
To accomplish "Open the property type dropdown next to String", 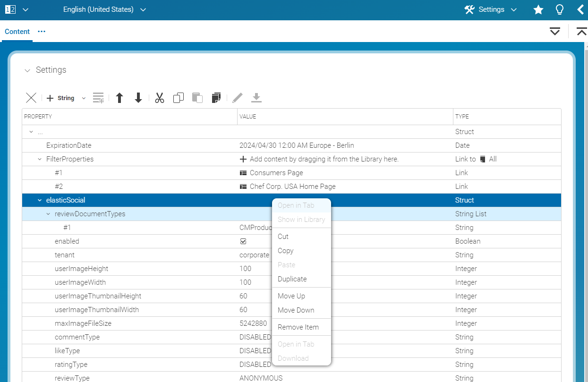I will pos(84,98).
